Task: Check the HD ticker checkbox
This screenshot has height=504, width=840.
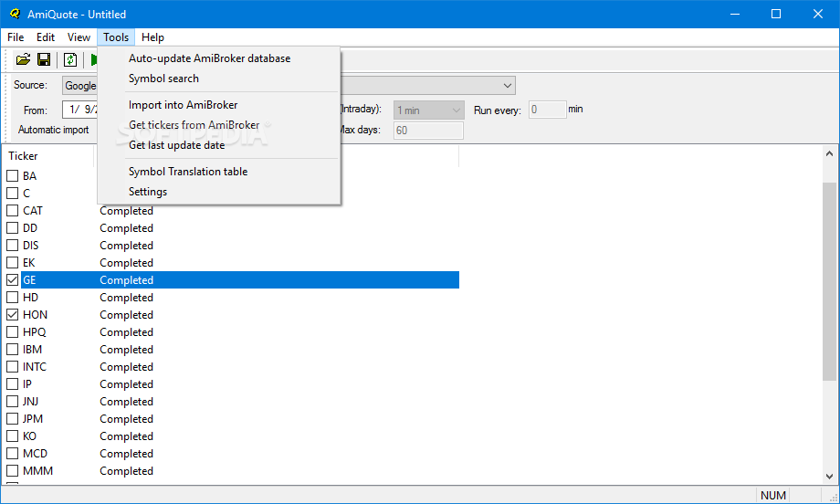Action: pos(12,297)
